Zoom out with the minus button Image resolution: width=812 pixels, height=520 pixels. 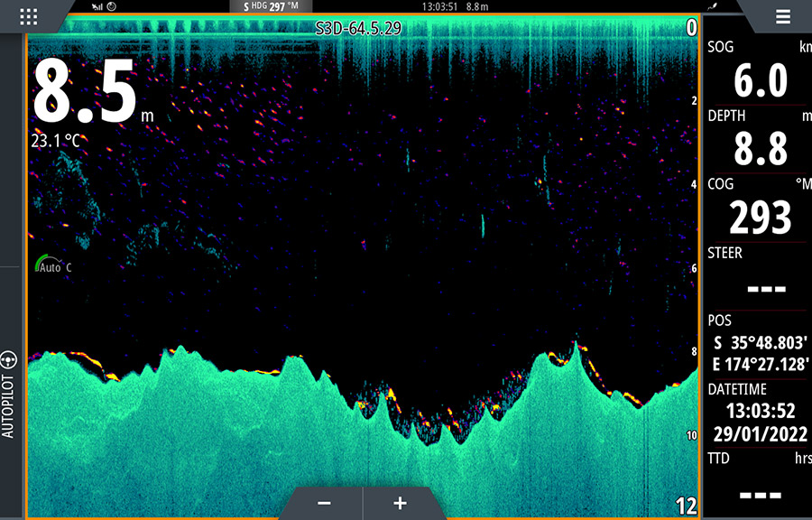[x=325, y=503]
